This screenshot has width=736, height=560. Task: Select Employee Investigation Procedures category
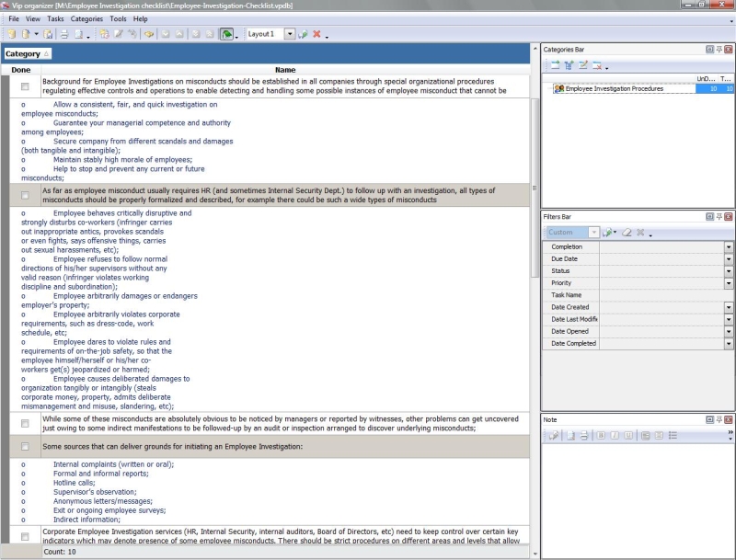coord(614,89)
